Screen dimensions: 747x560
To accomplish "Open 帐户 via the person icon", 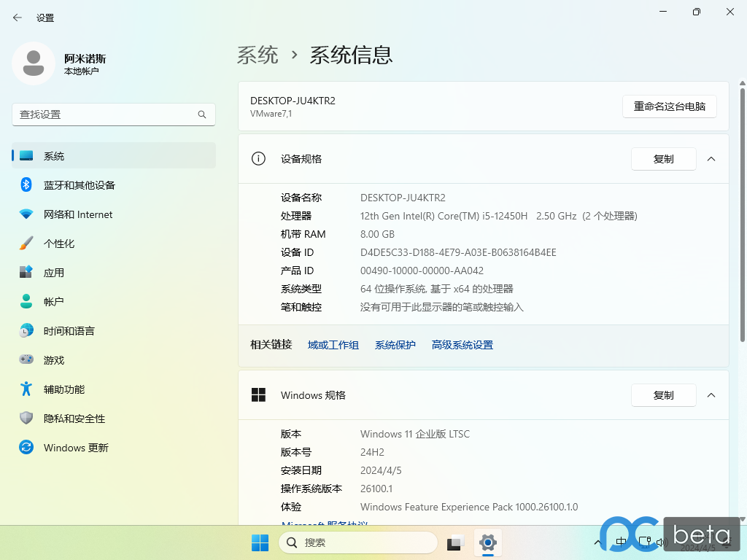I will pyautogui.click(x=26, y=302).
